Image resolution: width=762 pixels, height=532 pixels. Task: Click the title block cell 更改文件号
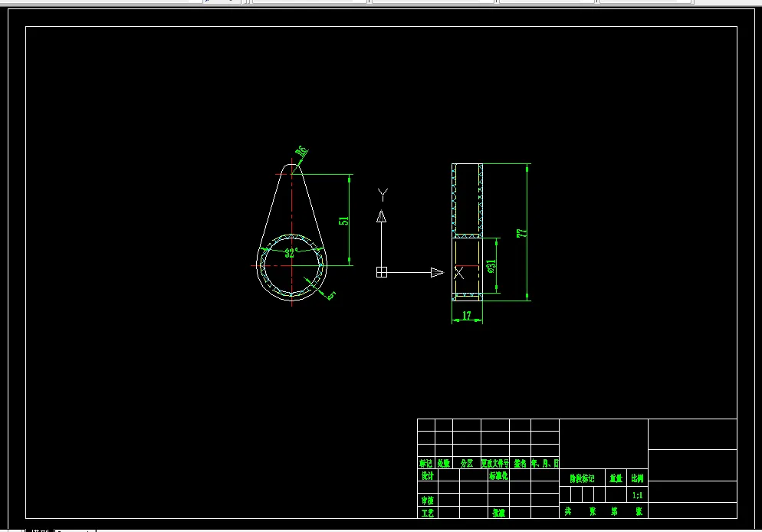click(x=494, y=463)
